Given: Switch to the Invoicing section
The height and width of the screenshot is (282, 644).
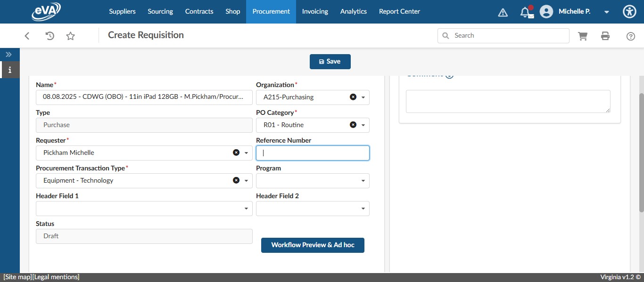Looking at the screenshot, I should (315, 11).
